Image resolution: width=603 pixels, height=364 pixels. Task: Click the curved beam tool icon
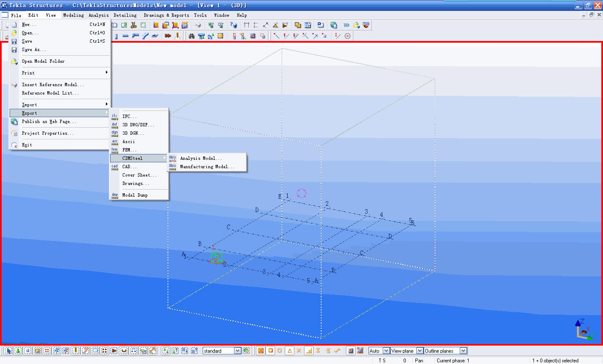tap(145, 36)
